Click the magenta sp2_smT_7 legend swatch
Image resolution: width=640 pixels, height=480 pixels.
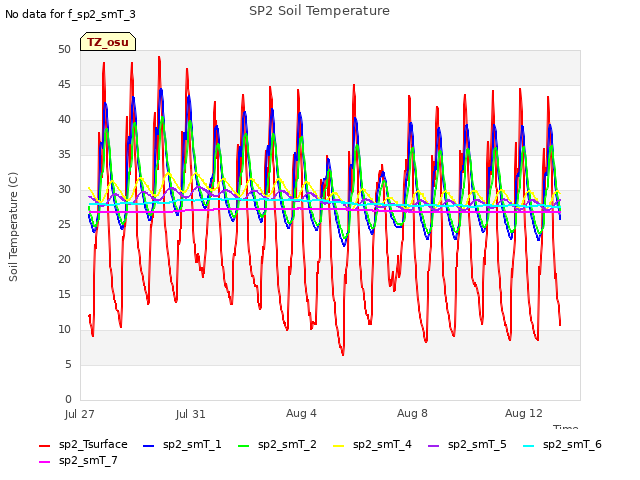(44, 462)
